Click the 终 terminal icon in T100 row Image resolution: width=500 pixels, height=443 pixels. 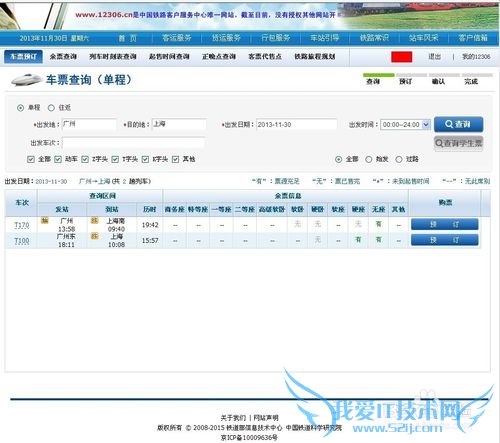point(95,236)
